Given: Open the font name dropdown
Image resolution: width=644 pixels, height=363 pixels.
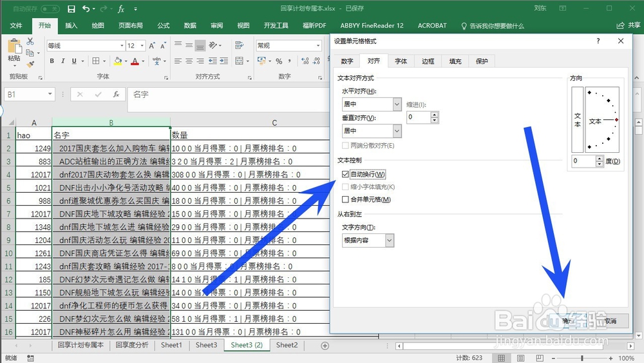Looking at the screenshot, I should pos(122,46).
